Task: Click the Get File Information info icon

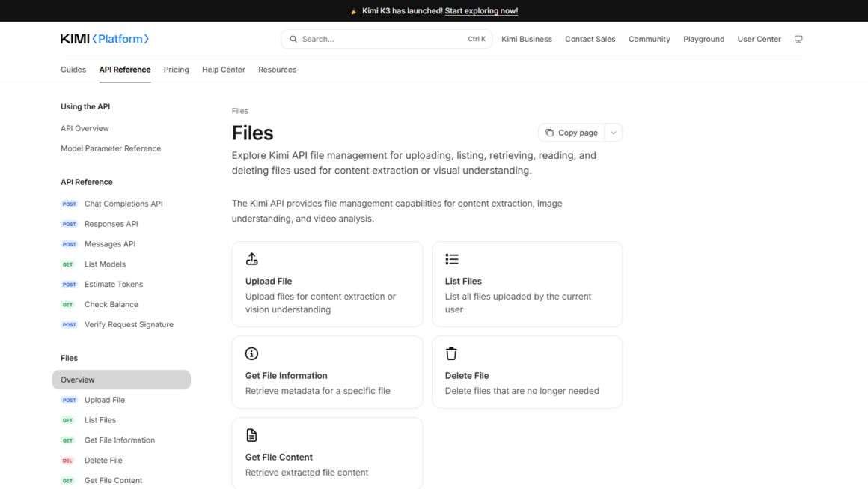Action: tap(252, 353)
